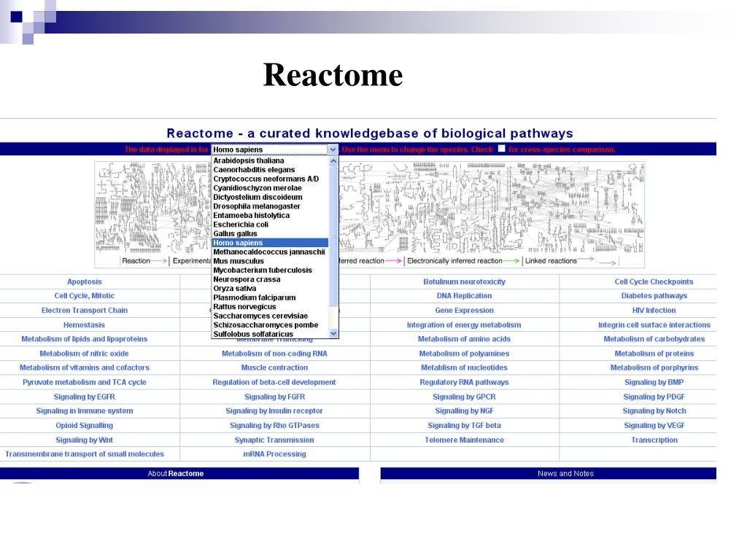Image resolution: width=747 pixels, height=560 pixels.
Task: Click Metabolism of amino acids
Action: tap(465, 339)
